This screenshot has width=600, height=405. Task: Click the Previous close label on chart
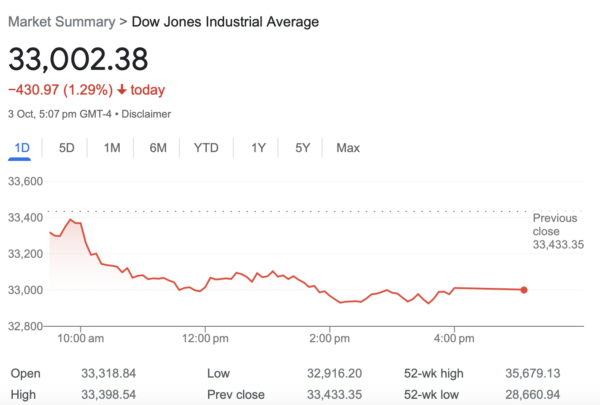coord(556,224)
